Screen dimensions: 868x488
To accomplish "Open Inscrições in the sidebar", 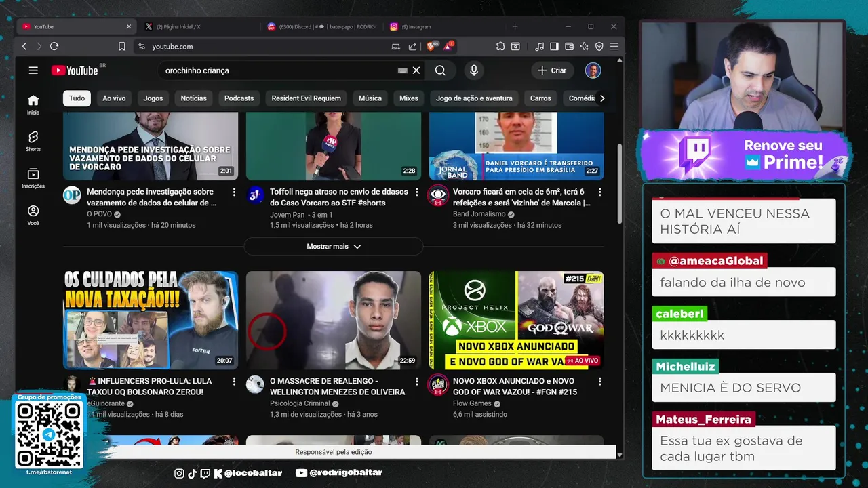I will (33, 178).
